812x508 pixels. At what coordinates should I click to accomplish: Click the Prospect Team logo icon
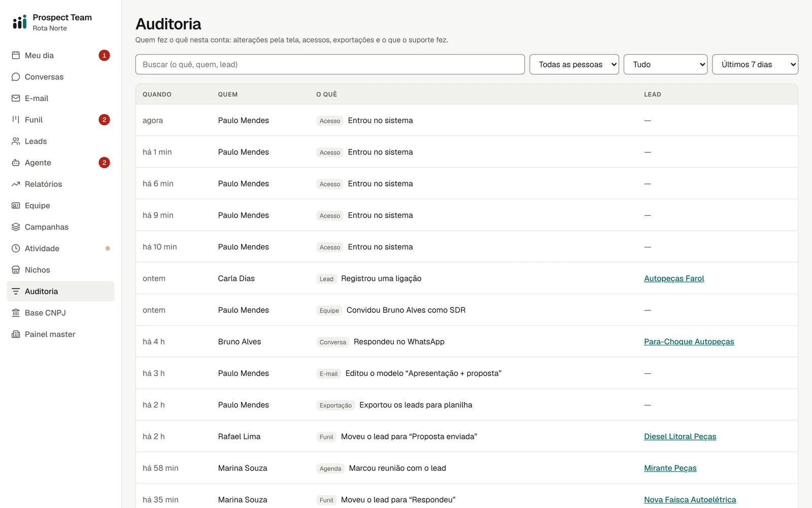[x=20, y=22]
